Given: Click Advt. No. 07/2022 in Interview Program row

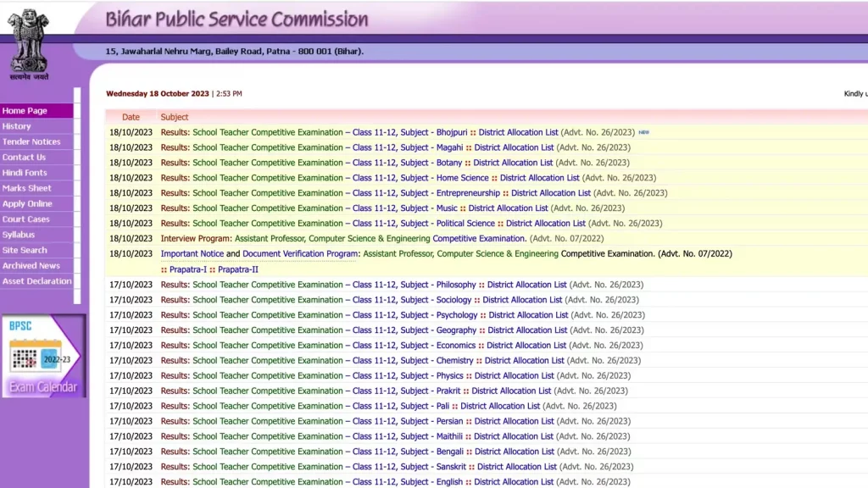Looking at the screenshot, I should 567,238.
